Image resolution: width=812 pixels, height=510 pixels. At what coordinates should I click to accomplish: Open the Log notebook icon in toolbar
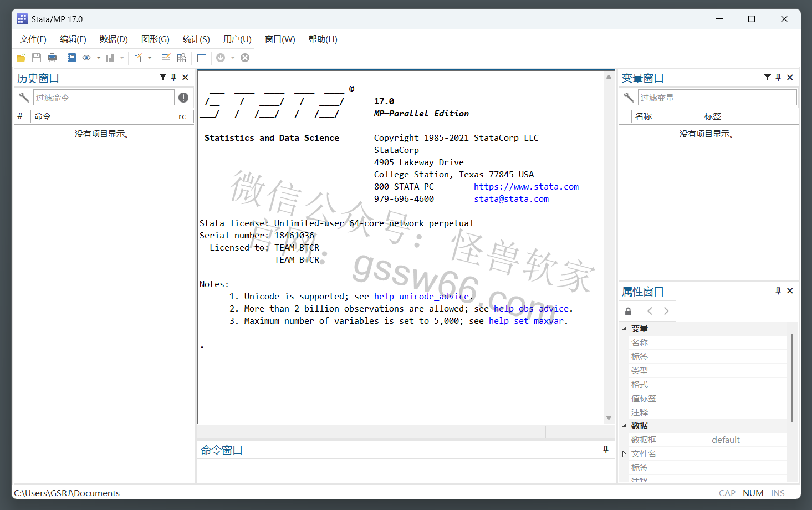[x=72, y=58]
